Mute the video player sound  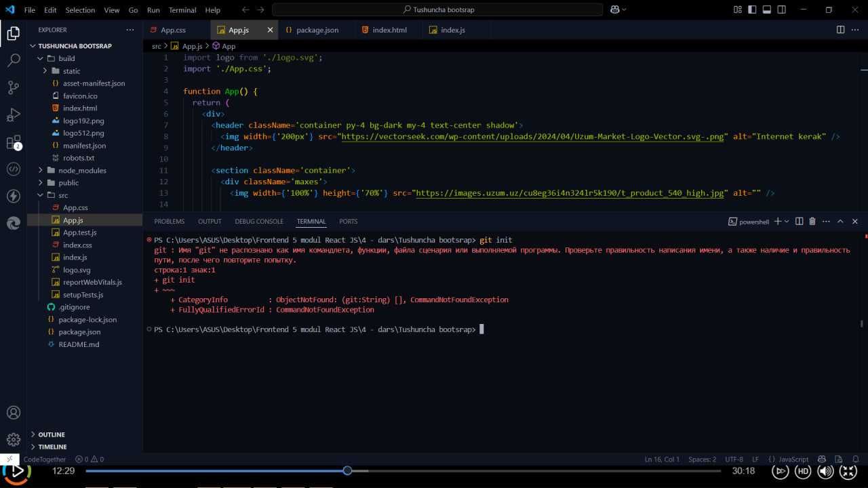825,471
